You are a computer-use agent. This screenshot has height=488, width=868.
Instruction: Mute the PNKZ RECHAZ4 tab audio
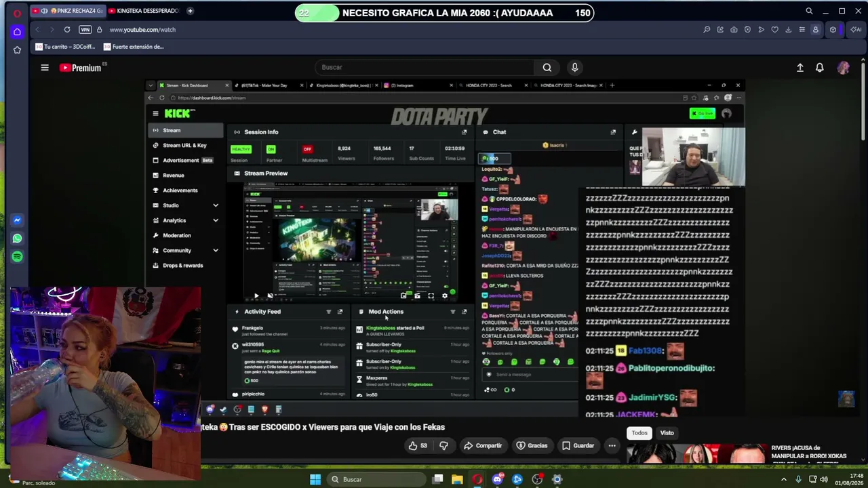pos(44,11)
